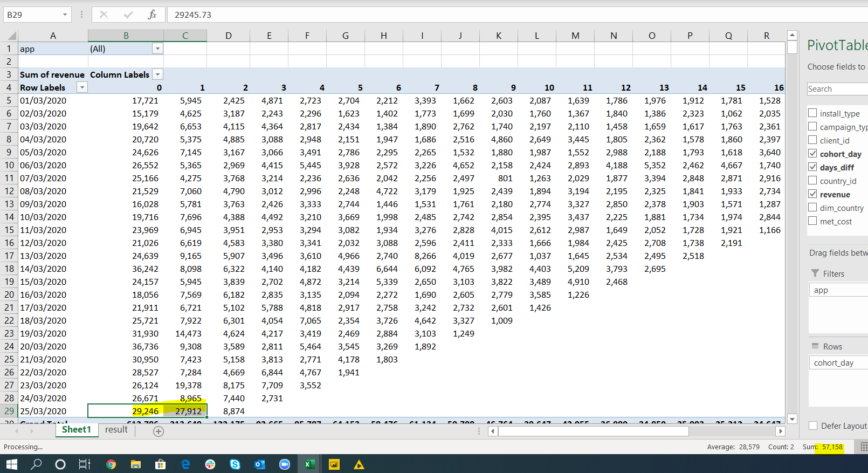Image resolution: width=868 pixels, height=473 pixels.
Task: Cancel the formula bar entry with X
Action: 104,15
